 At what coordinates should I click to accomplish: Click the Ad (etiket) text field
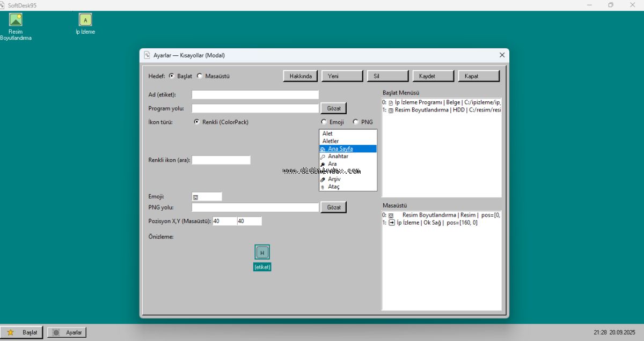255,95
